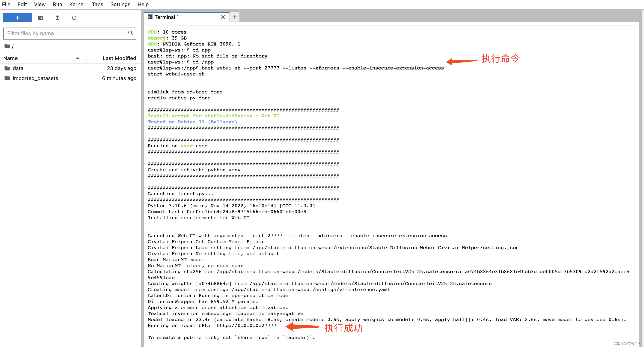Screen dimensions: 644x347
Task: Click the data folder icon
Action: pyautogui.click(x=7, y=68)
